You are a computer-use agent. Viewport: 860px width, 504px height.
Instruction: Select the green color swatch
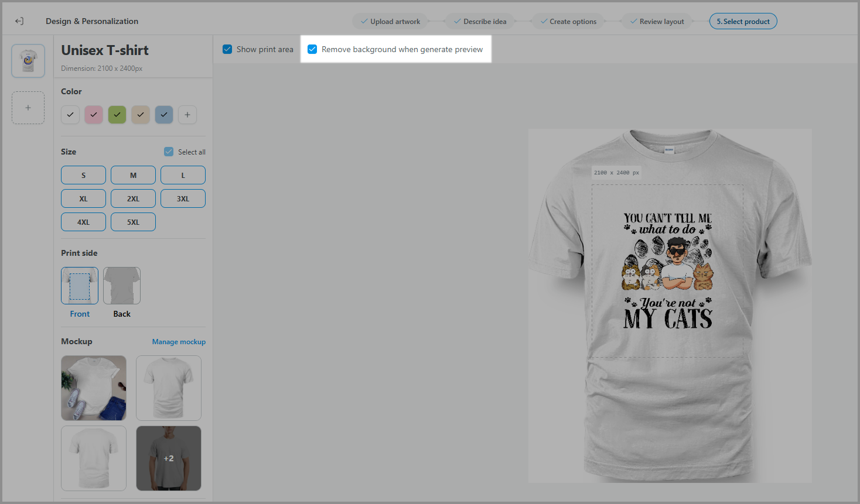click(117, 115)
